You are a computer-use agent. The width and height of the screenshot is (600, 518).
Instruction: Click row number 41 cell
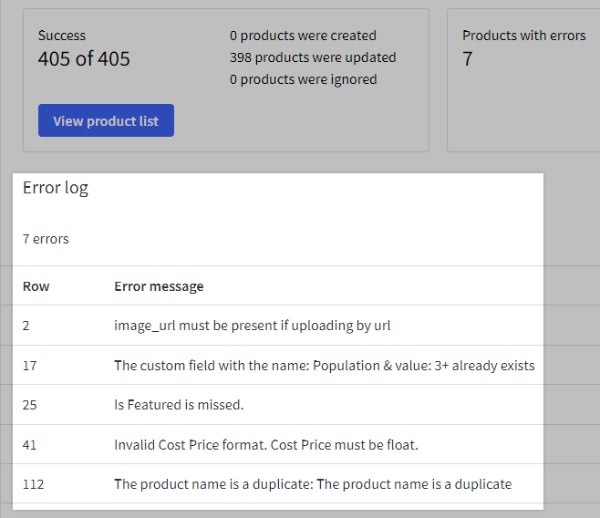(29, 445)
